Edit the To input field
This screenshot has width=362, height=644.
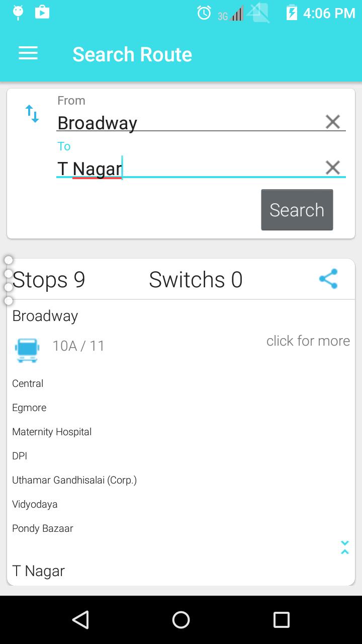pos(186,169)
